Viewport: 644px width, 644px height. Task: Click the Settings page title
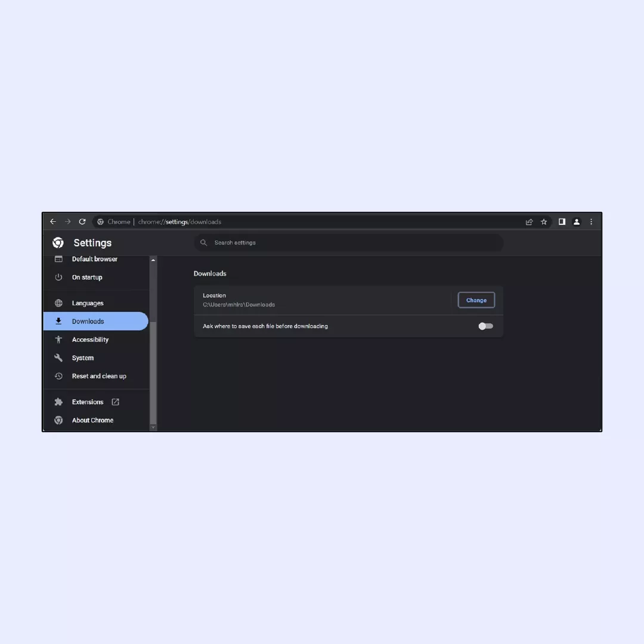[92, 243]
